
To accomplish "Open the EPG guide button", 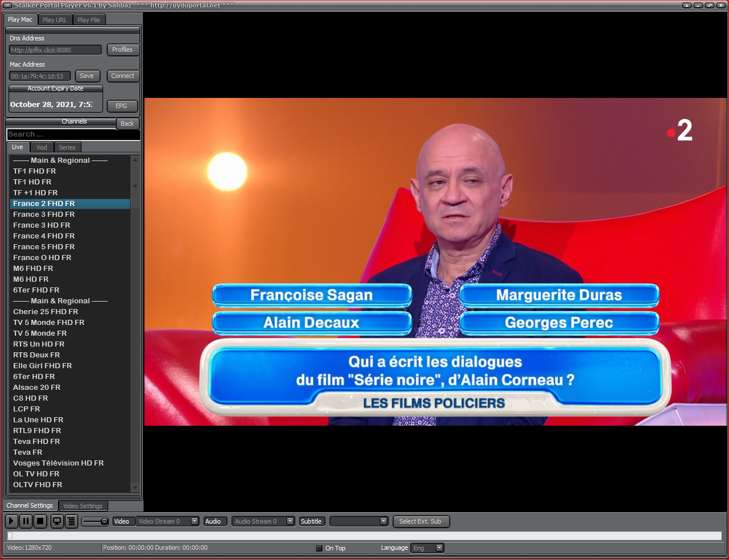I will (x=121, y=106).
